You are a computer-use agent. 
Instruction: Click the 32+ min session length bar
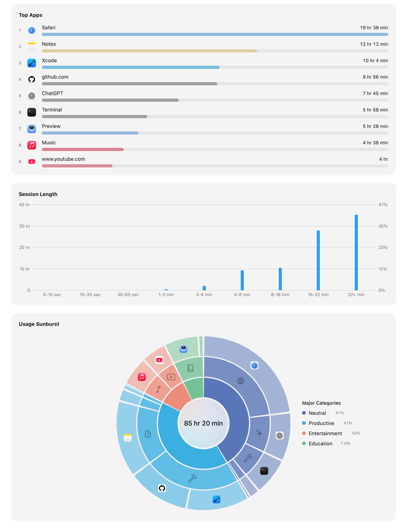[x=356, y=252]
